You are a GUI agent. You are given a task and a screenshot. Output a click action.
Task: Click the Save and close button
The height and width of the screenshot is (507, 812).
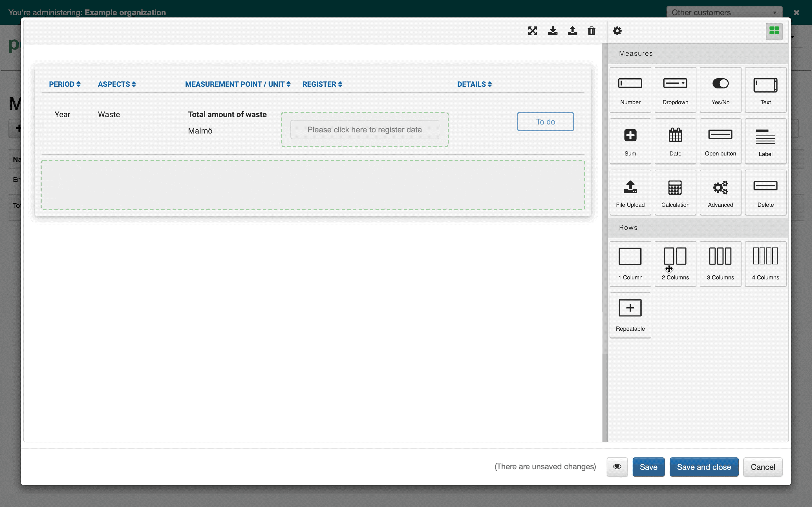704,467
